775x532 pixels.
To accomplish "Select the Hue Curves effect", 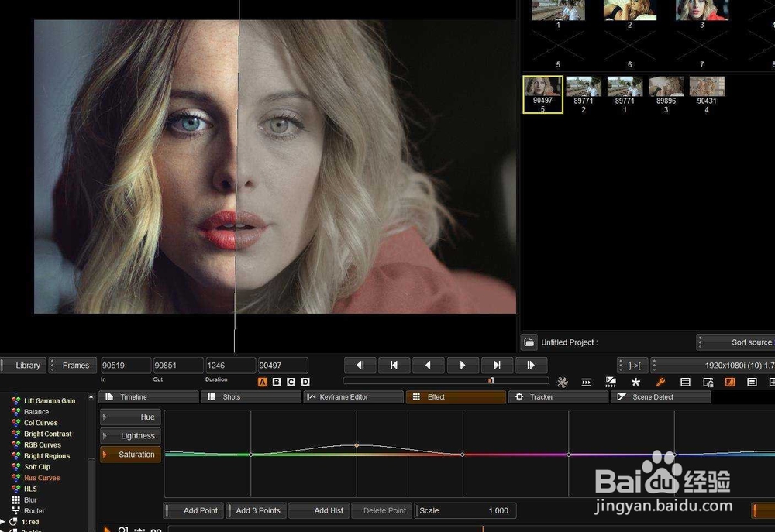I will [42, 478].
